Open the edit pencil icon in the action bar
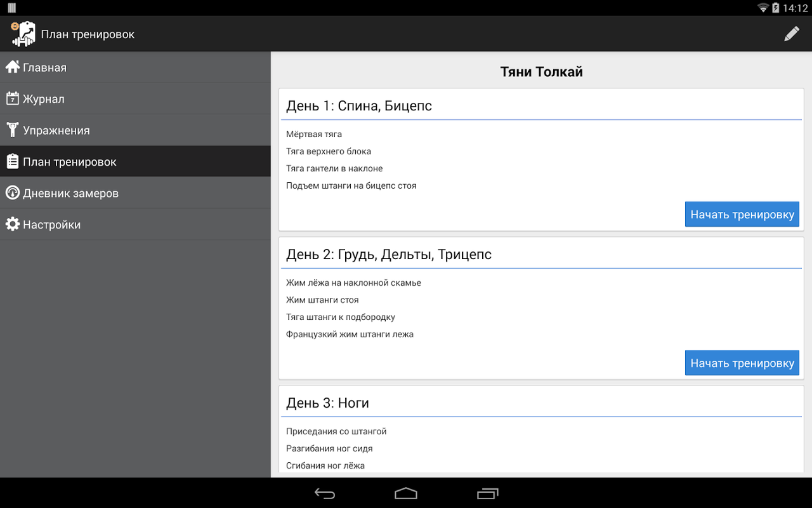Image resolution: width=812 pixels, height=508 pixels. pos(792,33)
